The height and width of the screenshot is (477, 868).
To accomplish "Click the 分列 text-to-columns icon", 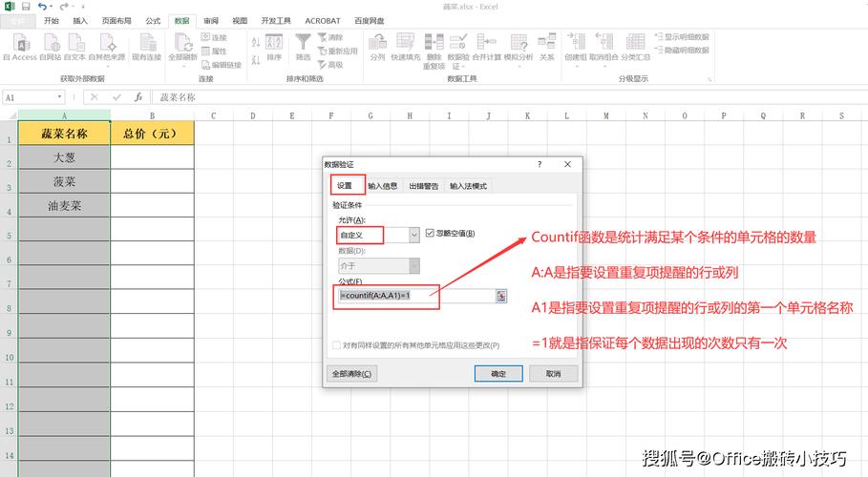I will 377,43.
